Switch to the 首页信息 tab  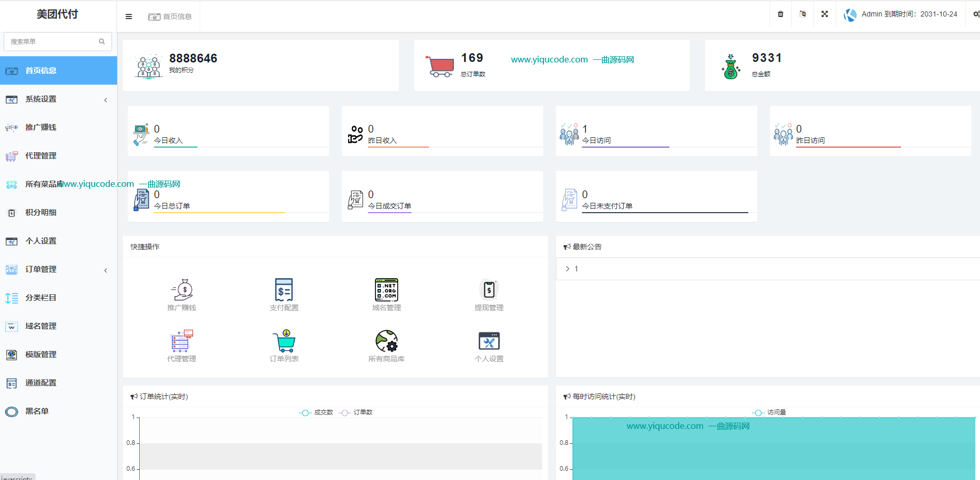coord(170,17)
